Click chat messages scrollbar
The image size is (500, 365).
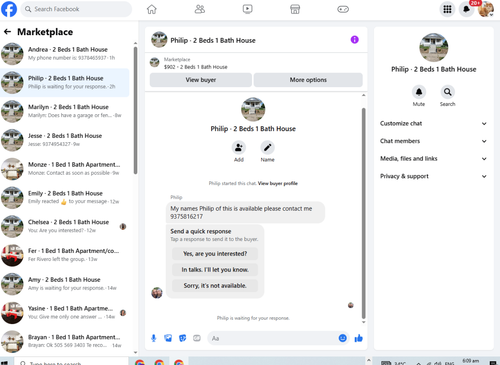[363, 213]
